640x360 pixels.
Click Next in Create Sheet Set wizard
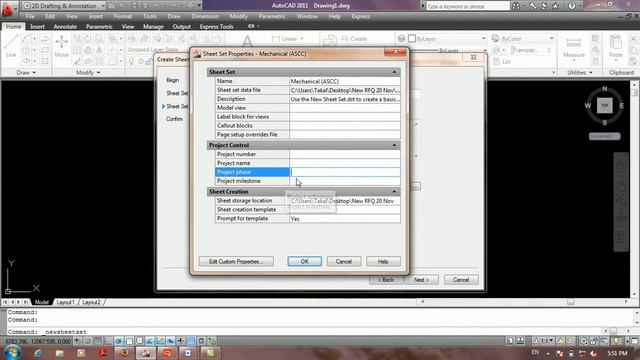point(421,280)
